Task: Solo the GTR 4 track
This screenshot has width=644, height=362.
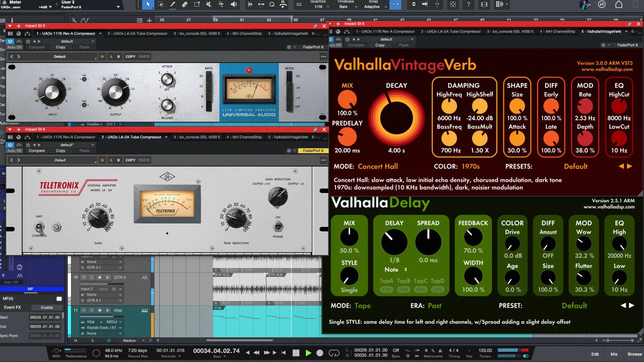Action: click(x=91, y=278)
